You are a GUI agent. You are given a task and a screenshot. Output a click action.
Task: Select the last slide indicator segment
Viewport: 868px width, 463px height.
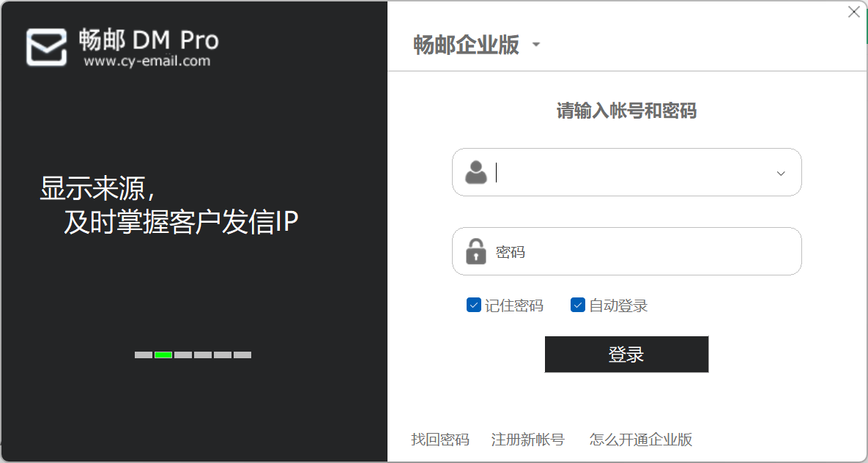click(242, 355)
